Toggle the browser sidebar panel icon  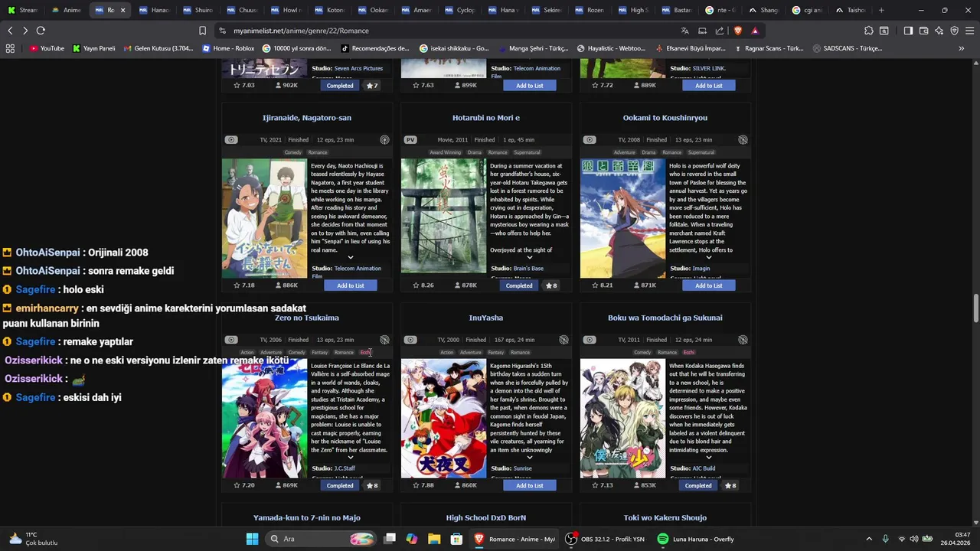907,31
